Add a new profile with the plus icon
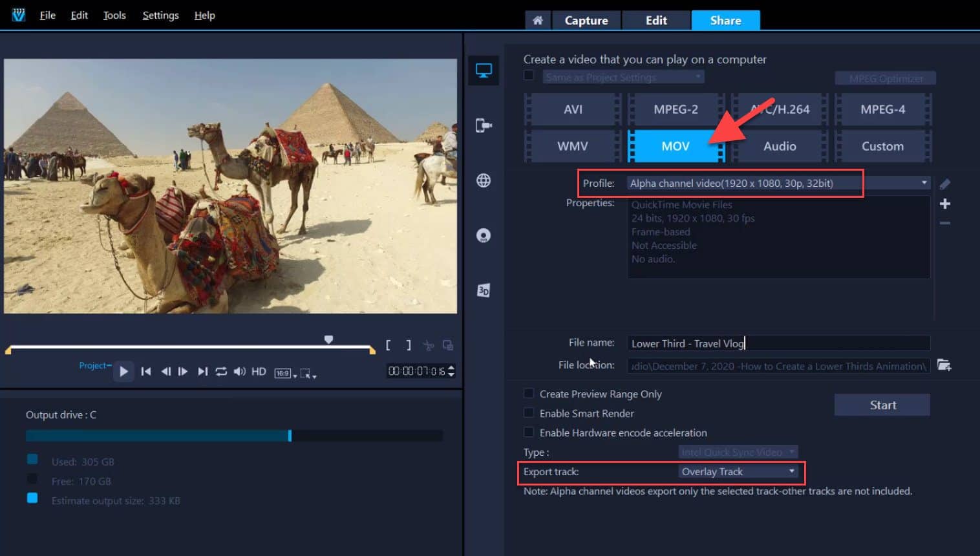Image resolution: width=980 pixels, height=556 pixels. (944, 204)
